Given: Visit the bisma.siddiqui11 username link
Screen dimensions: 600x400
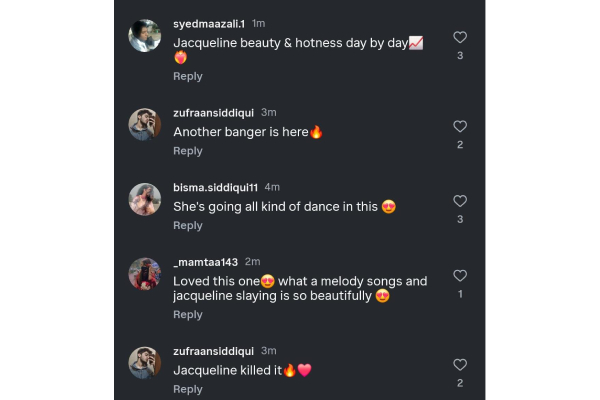Looking at the screenshot, I should pyautogui.click(x=216, y=187).
